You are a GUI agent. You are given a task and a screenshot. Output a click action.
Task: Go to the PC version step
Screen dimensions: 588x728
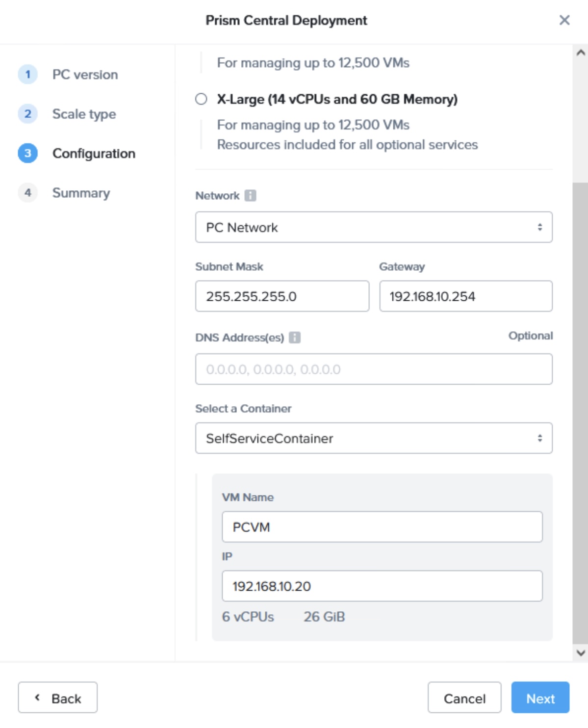tap(85, 75)
